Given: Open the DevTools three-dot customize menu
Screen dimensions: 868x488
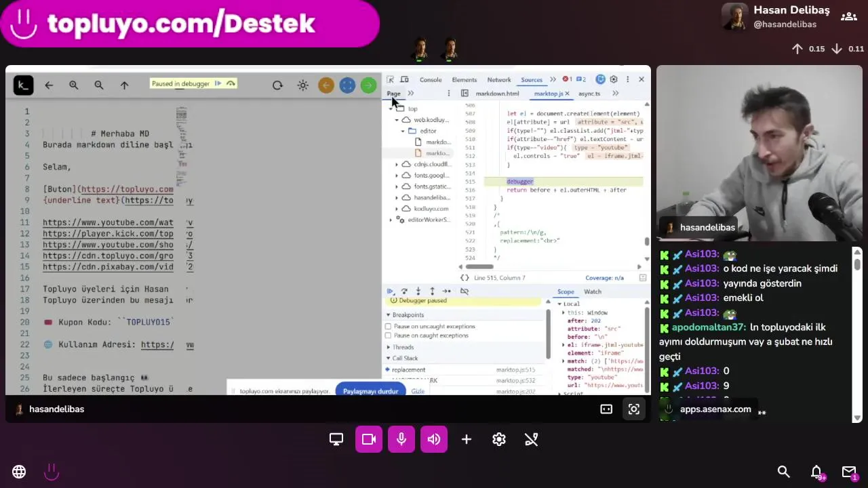Looking at the screenshot, I should (x=627, y=79).
